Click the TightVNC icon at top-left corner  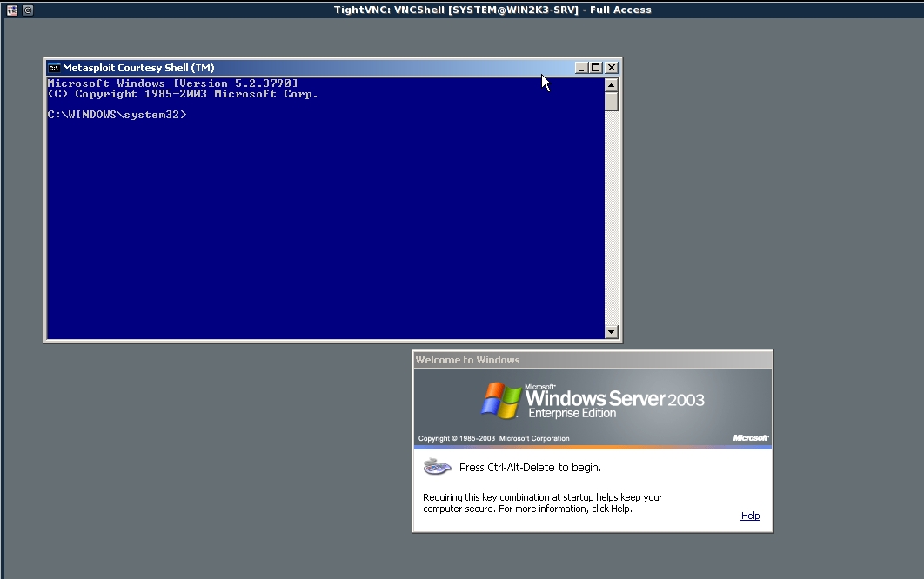pos(12,10)
